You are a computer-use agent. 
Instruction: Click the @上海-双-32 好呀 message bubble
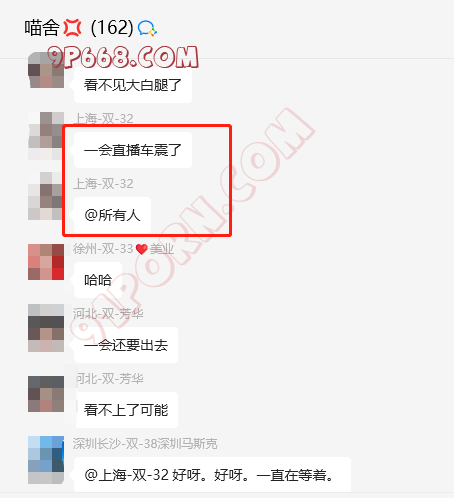pyautogui.click(x=212, y=475)
